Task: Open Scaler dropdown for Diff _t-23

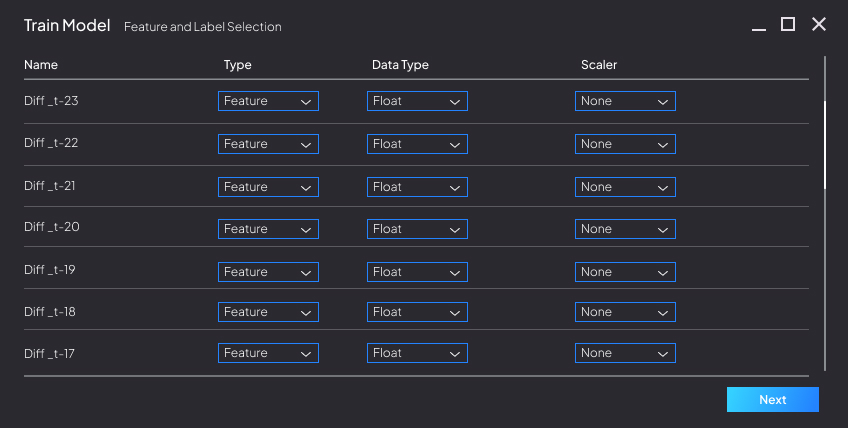Action: click(625, 101)
